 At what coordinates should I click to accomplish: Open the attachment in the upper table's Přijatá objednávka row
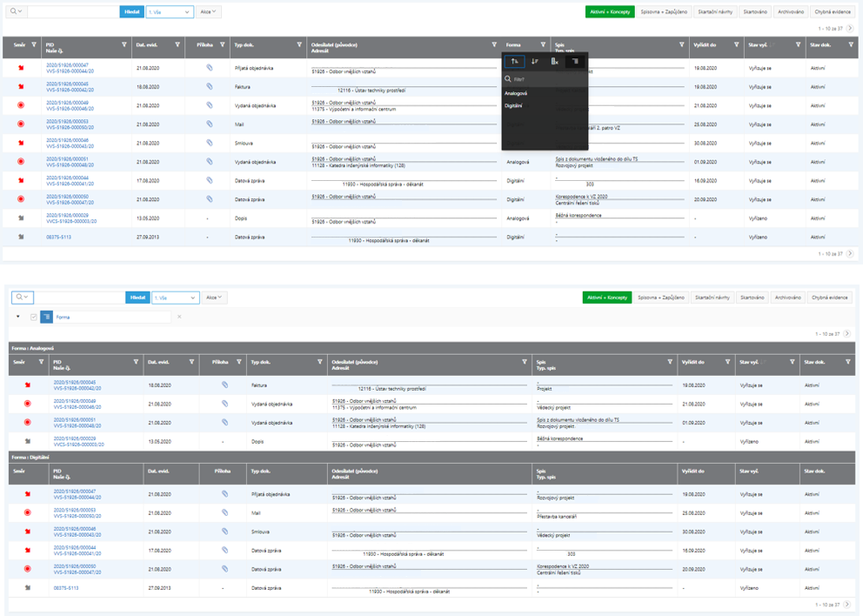point(209,68)
